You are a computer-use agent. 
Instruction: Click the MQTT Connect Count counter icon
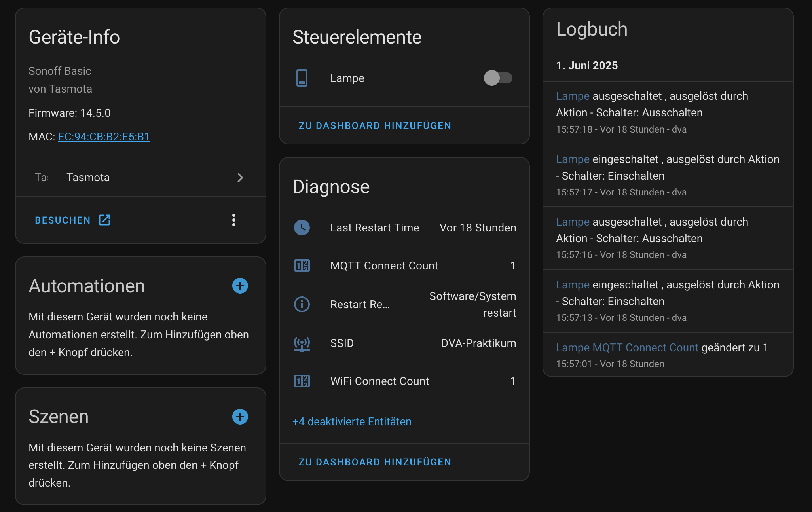[x=302, y=265]
